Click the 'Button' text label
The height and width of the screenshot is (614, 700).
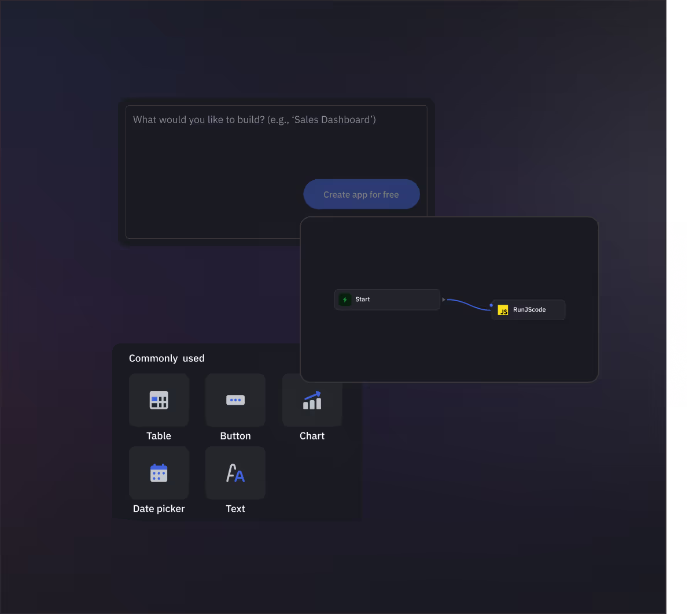click(x=235, y=436)
